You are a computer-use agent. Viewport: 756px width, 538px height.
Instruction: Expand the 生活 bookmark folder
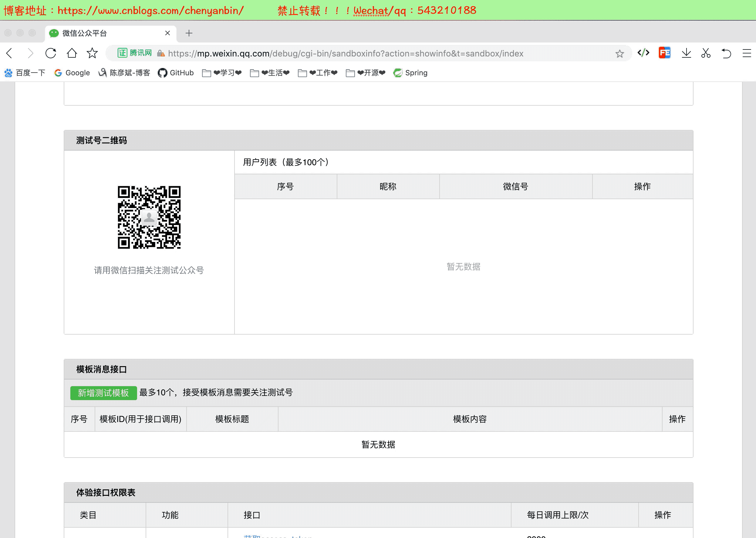tap(270, 73)
